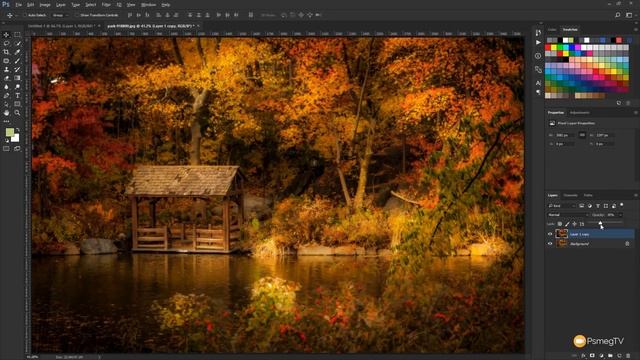Select the Blur droplet tool
640x360 pixels.
(7, 87)
